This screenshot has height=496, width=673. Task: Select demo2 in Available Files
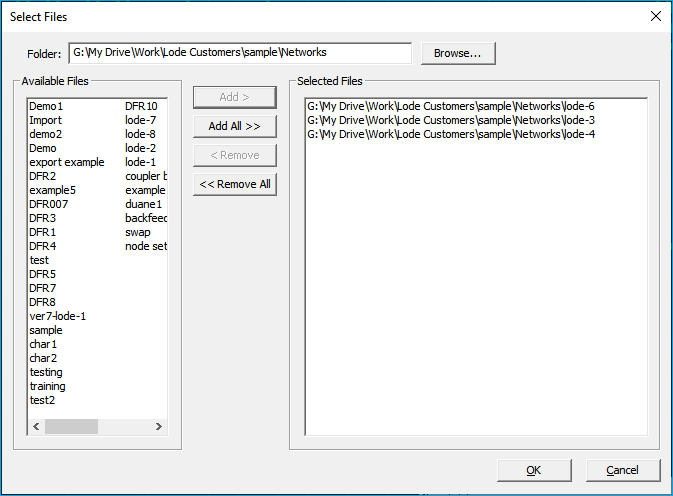[x=45, y=134]
